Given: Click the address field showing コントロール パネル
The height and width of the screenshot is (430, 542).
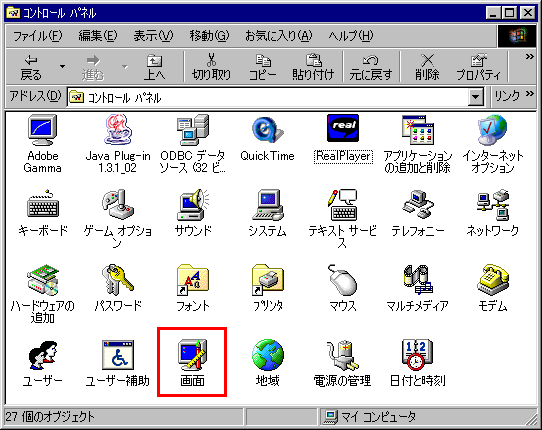Looking at the screenshot, I should (268, 97).
